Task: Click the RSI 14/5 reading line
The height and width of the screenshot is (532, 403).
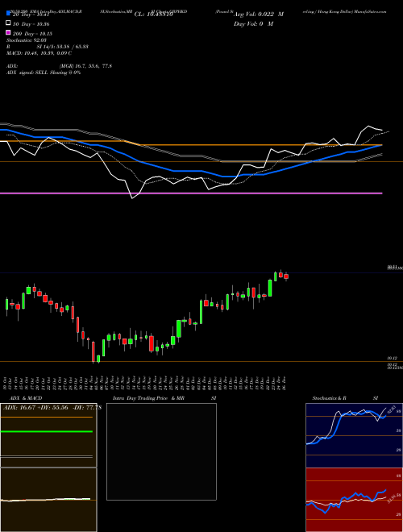Action: pyautogui.click(x=48, y=47)
